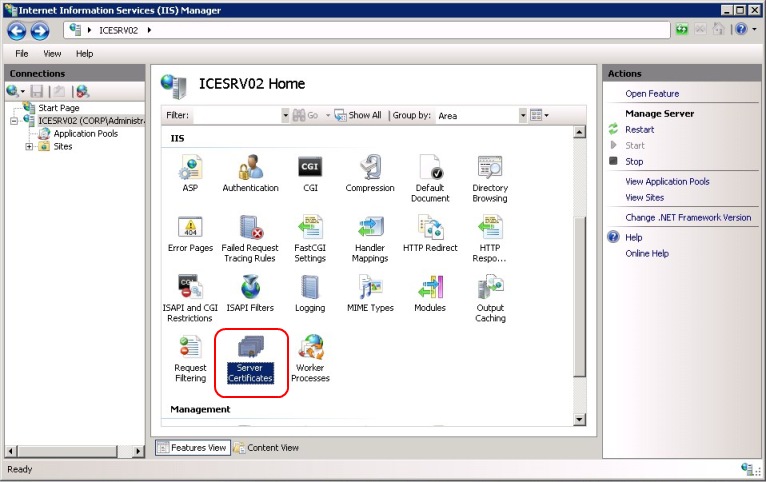Select Application Pools tree node
This screenshot has height=482, width=766.
tap(85, 134)
